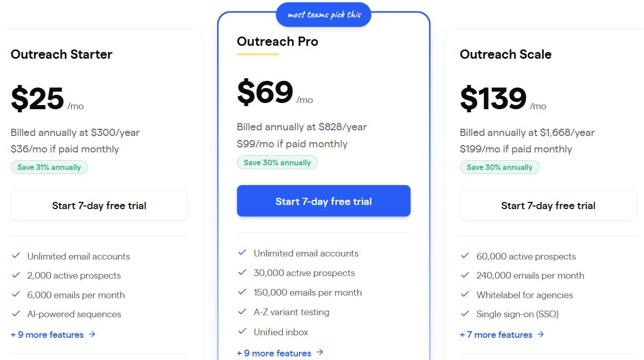644x360 pixels.
Task: Click the Start 7-day free trial under Outreach Starter
Action: coord(99,205)
